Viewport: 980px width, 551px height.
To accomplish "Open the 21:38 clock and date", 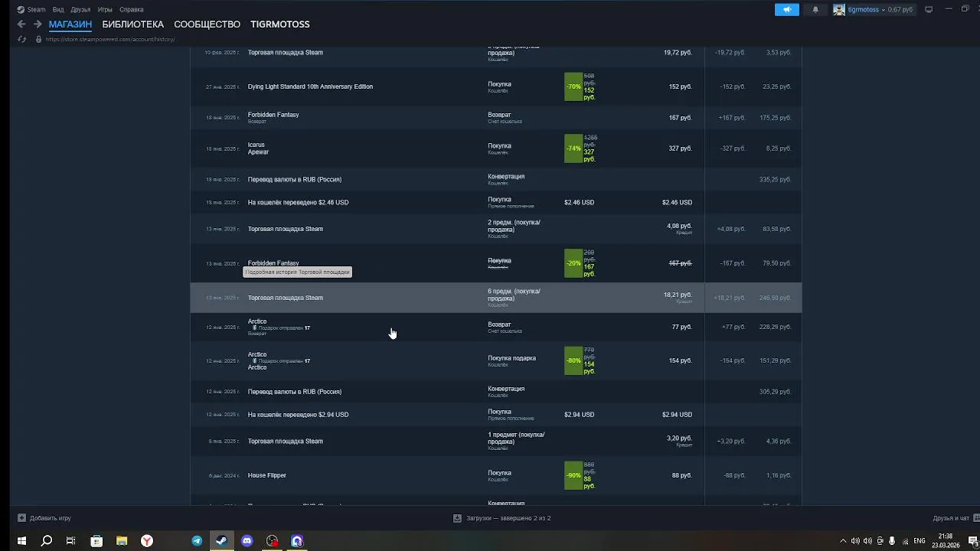I will [946, 541].
